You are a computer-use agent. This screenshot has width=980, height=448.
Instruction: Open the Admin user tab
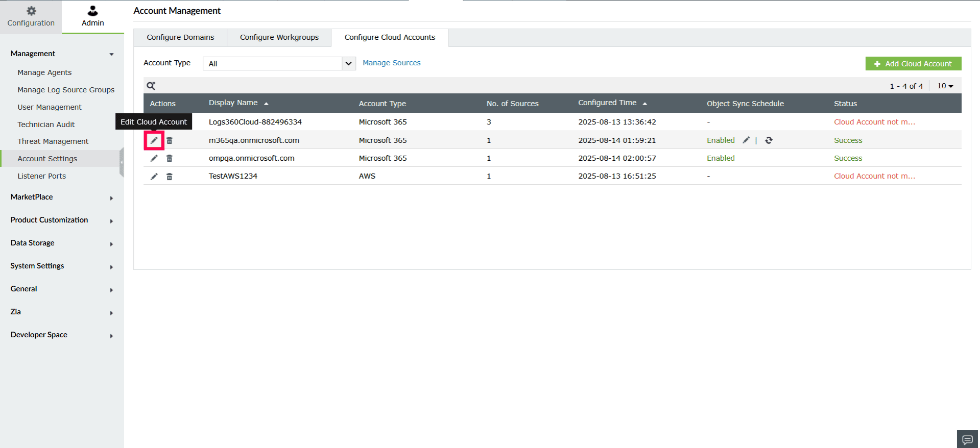(x=92, y=16)
